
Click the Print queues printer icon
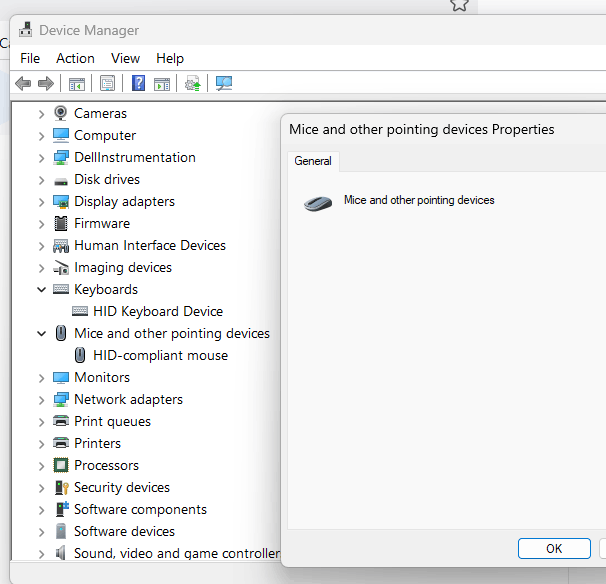tap(61, 421)
